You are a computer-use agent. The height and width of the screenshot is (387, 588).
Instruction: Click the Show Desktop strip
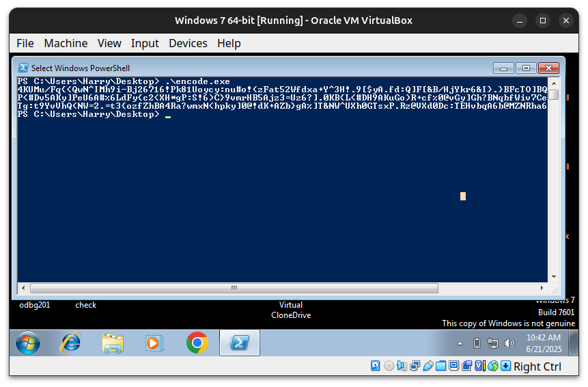(x=573, y=343)
